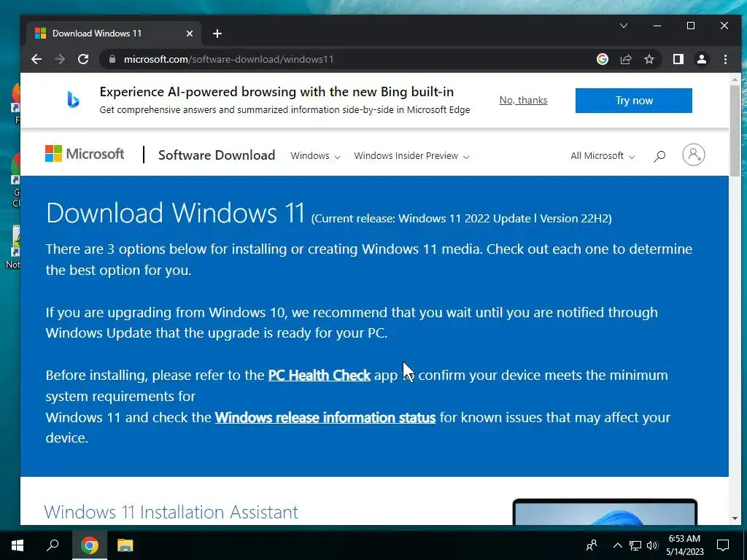Expand the Windows menu
This screenshot has width=747, height=560.
pos(315,156)
